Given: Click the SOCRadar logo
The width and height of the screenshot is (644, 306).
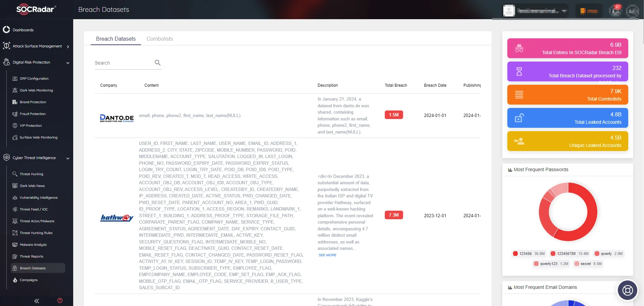Looking at the screenshot, I should pyautogui.click(x=36, y=9).
